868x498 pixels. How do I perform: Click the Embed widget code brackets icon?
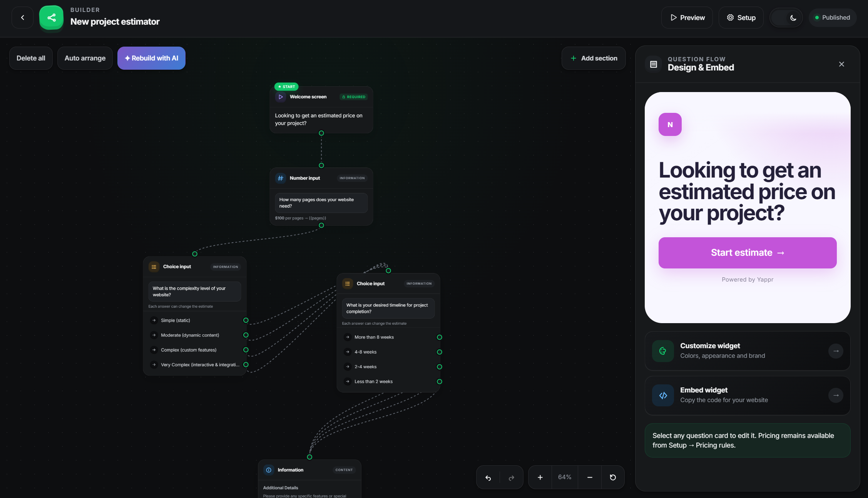pos(663,396)
